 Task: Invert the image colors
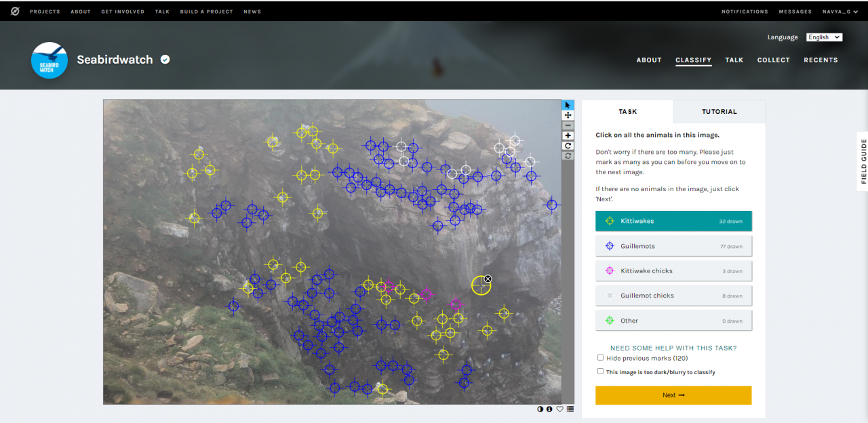[x=540, y=409]
